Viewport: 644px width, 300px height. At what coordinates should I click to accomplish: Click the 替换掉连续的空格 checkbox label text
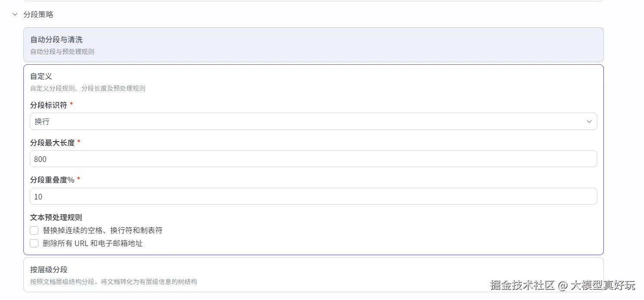pos(102,231)
